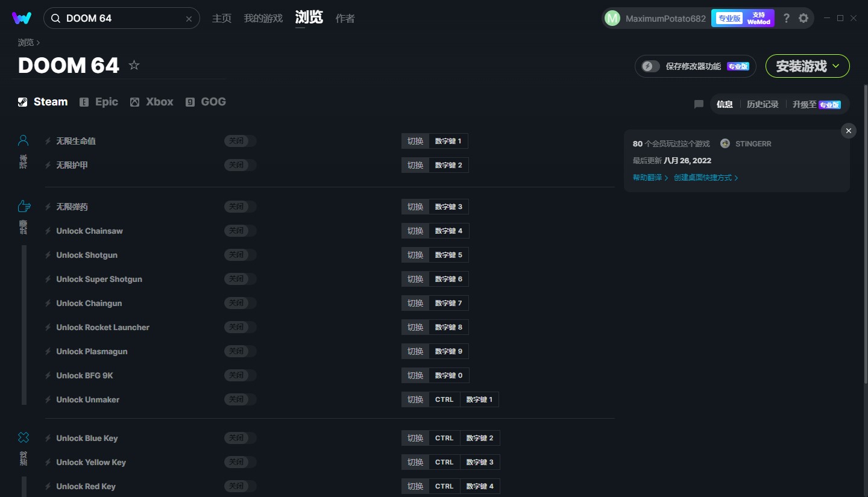The image size is (868, 497).
Task: Toggle 无限护甲 switch
Action: tap(240, 165)
